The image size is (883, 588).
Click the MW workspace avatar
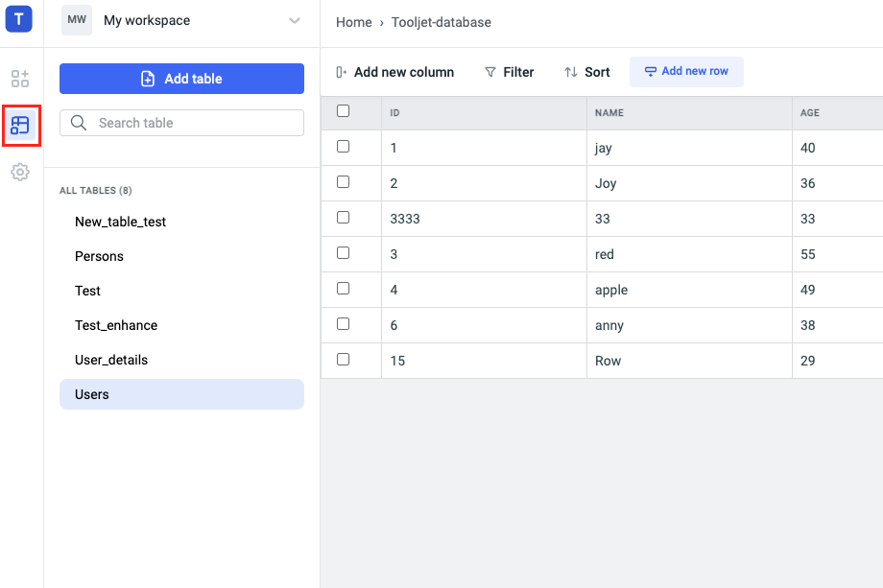pos(77,20)
